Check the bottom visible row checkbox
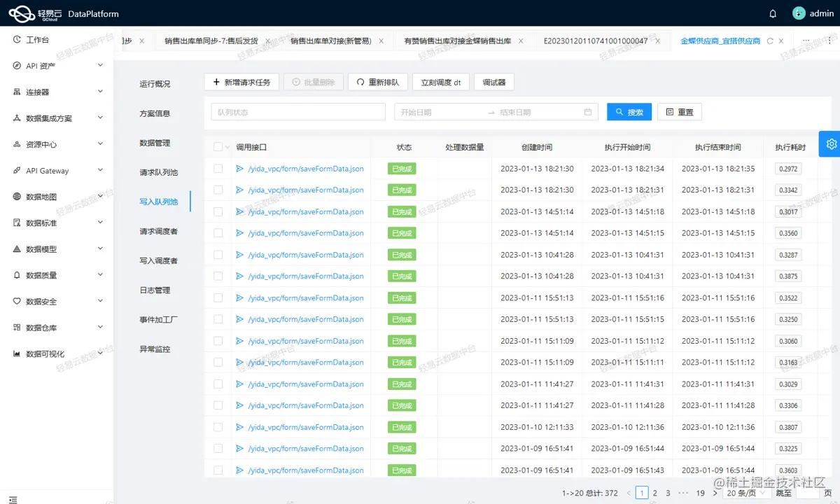The height and width of the screenshot is (504, 840). (220, 470)
